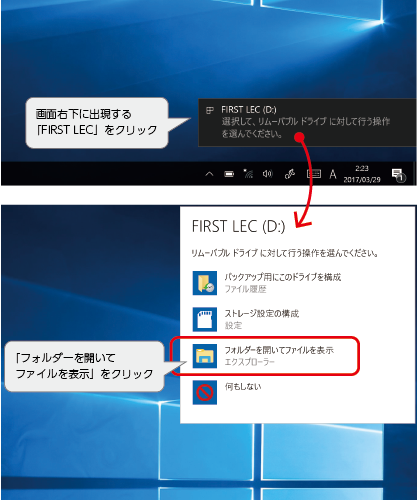
Task: Click the Explorer folder icon
Action: pos(205,356)
